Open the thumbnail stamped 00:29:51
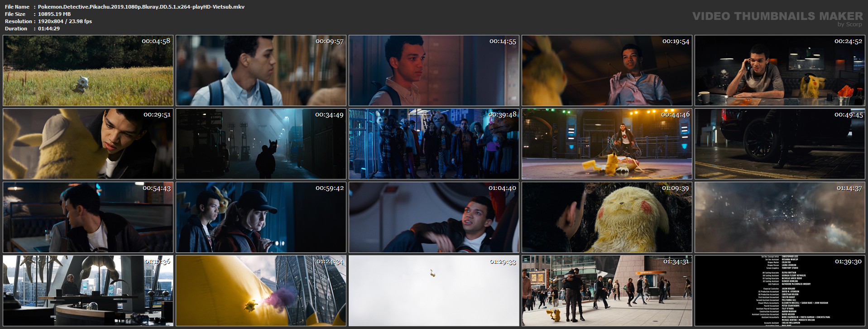This screenshot has width=868, height=329. coord(88,144)
